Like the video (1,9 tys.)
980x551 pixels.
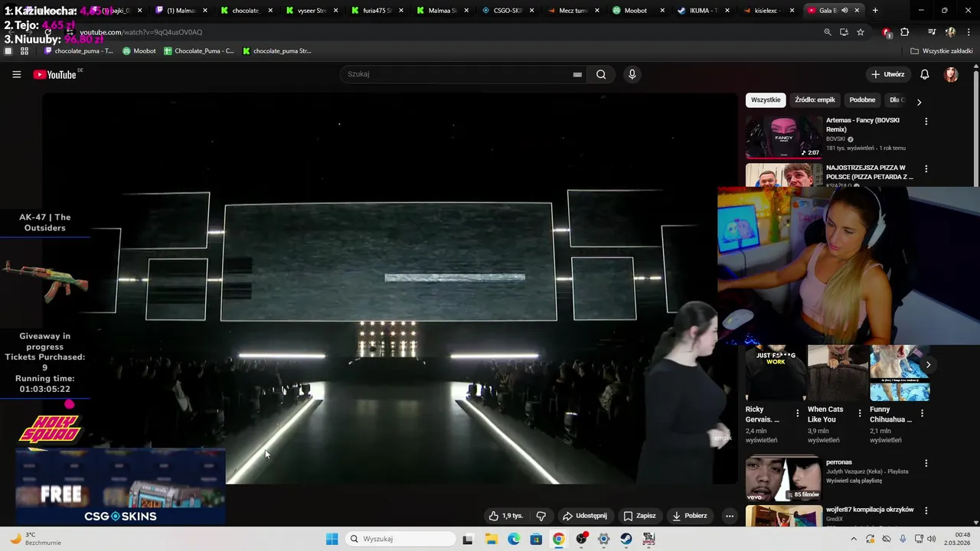506,516
